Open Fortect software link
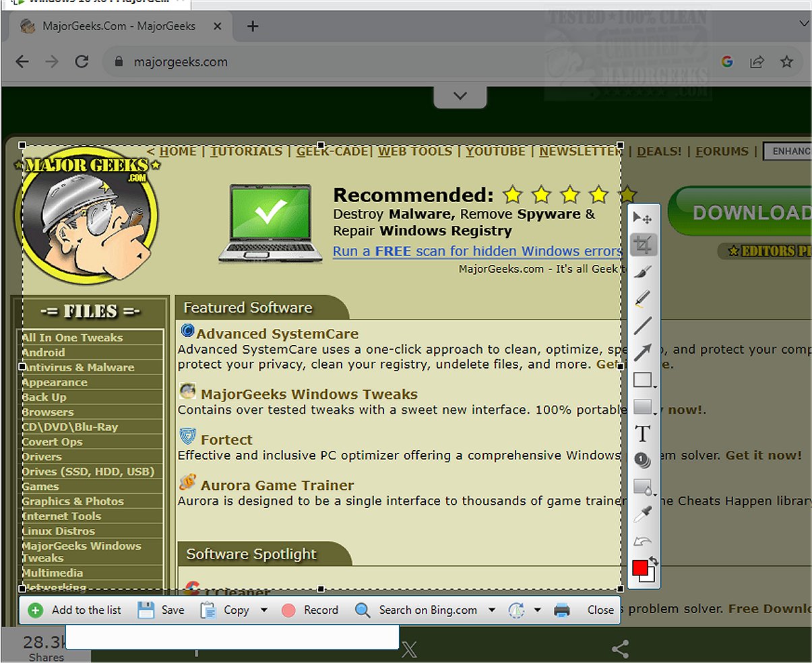 226,439
